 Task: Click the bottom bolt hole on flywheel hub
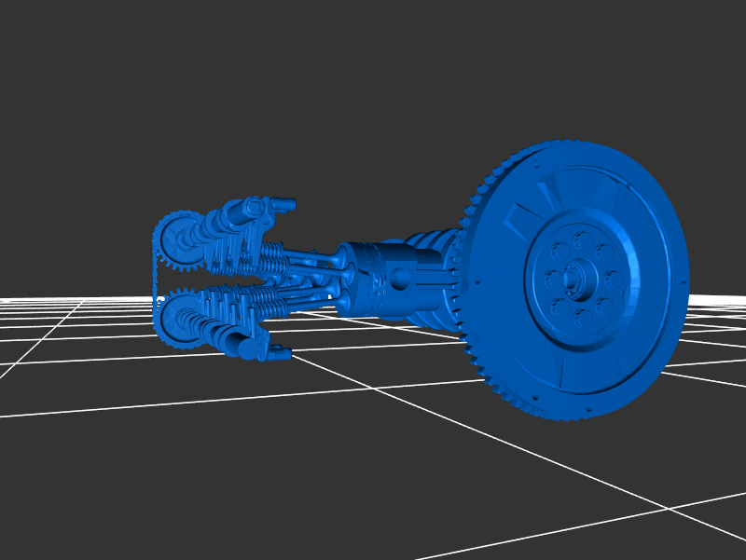click(585, 318)
